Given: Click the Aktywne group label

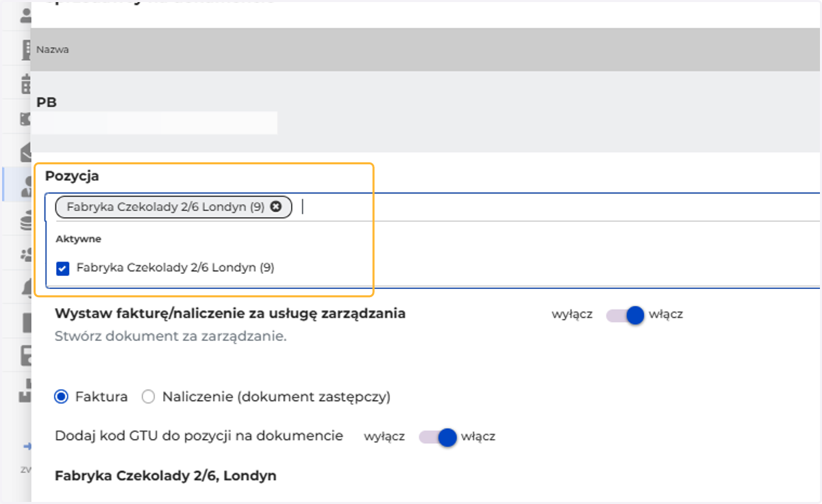Looking at the screenshot, I should click(x=79, y=239).
